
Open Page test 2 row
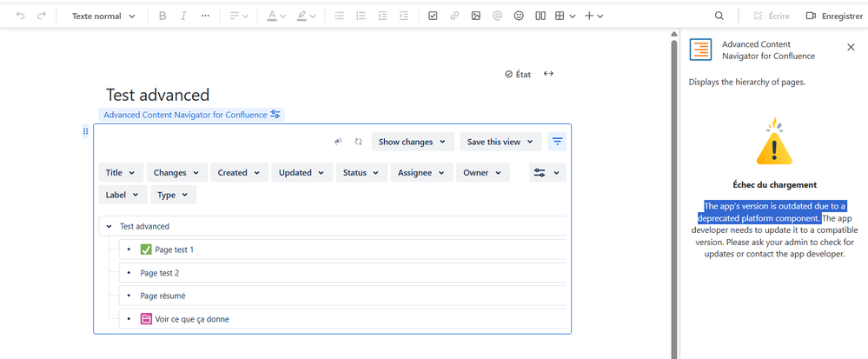coord(342,273)
